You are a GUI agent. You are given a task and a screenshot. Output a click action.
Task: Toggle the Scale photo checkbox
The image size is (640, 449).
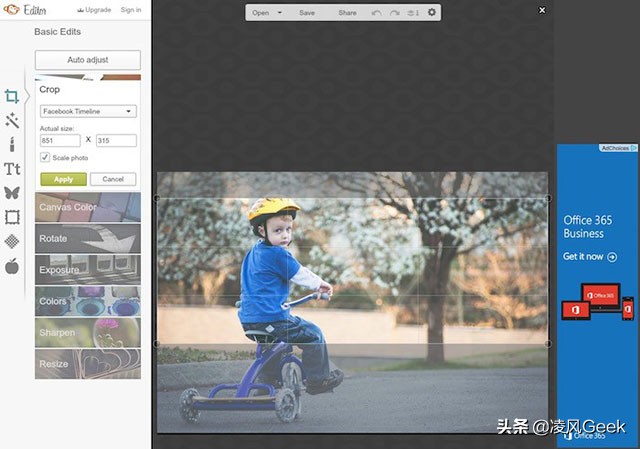click(45, 157)
